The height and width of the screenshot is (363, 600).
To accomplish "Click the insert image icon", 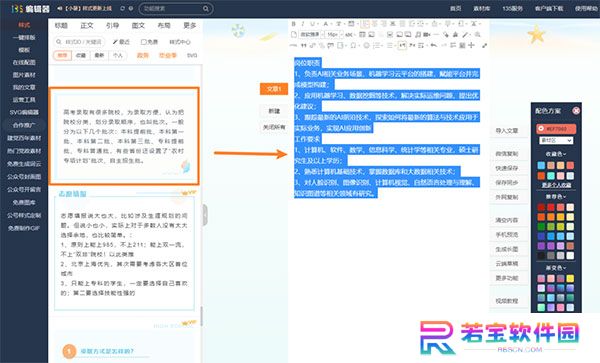I will [x=371, y=34].
